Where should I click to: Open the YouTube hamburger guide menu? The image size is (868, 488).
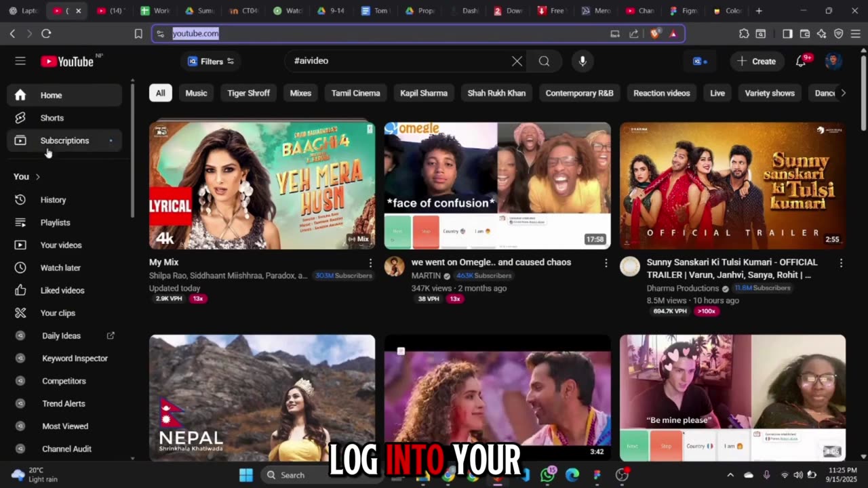[20, 61]
